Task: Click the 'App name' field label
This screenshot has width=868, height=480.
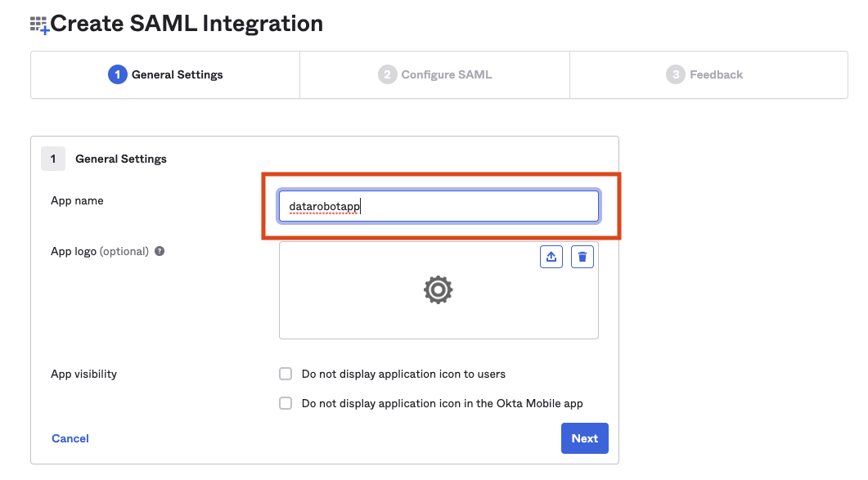Action: tap(77, 200)
